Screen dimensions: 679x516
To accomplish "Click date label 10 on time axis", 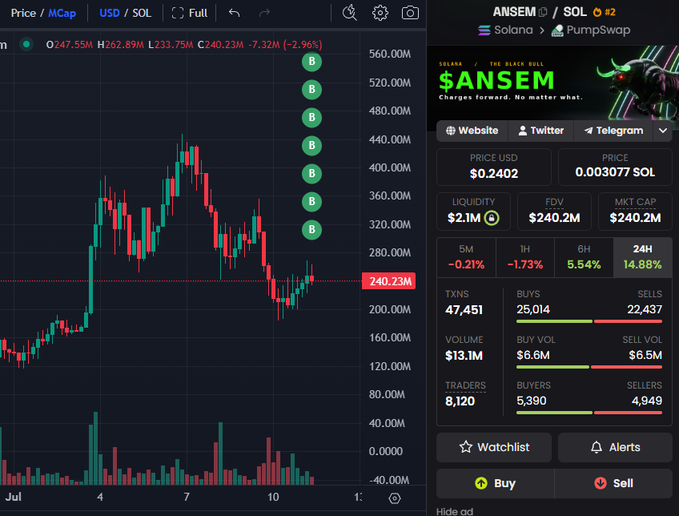I will [x=273, y=497].
